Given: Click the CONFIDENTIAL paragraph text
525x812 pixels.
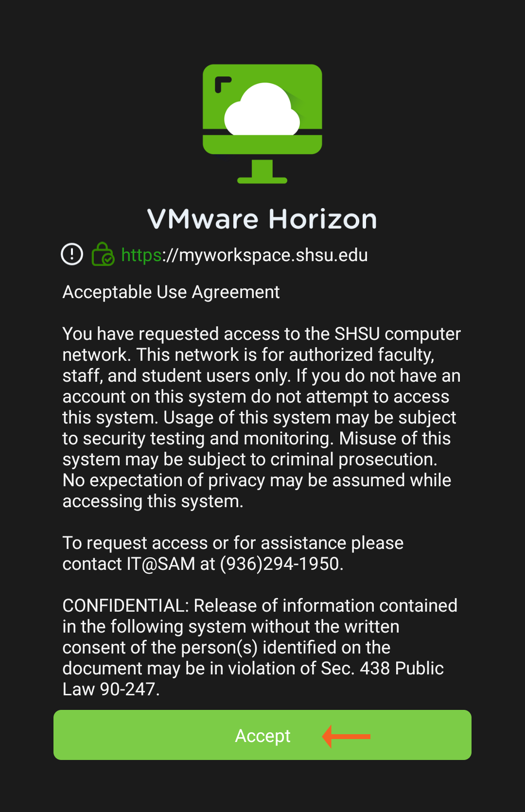Looking at the screenshot, I should pyautogui.click(x=260, y=647).
